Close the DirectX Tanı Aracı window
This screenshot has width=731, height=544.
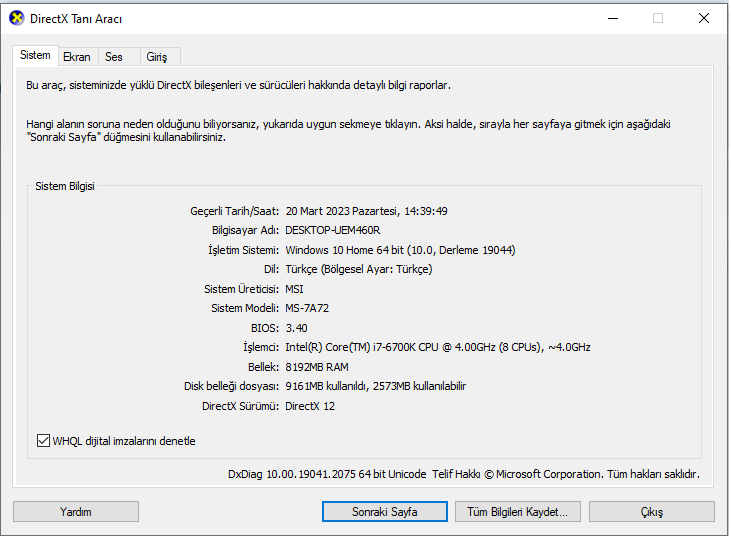704,18
